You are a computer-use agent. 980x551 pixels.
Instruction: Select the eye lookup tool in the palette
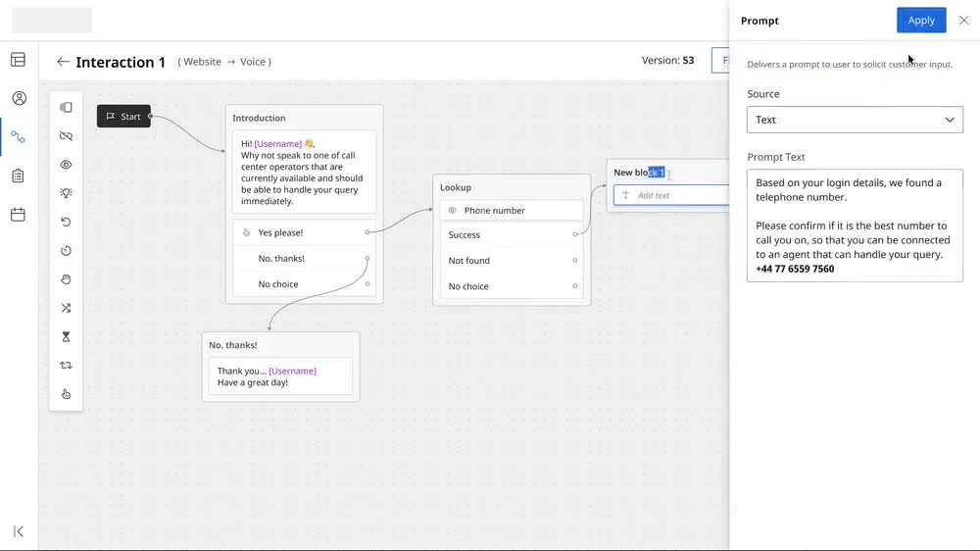(x=66, y=165)
